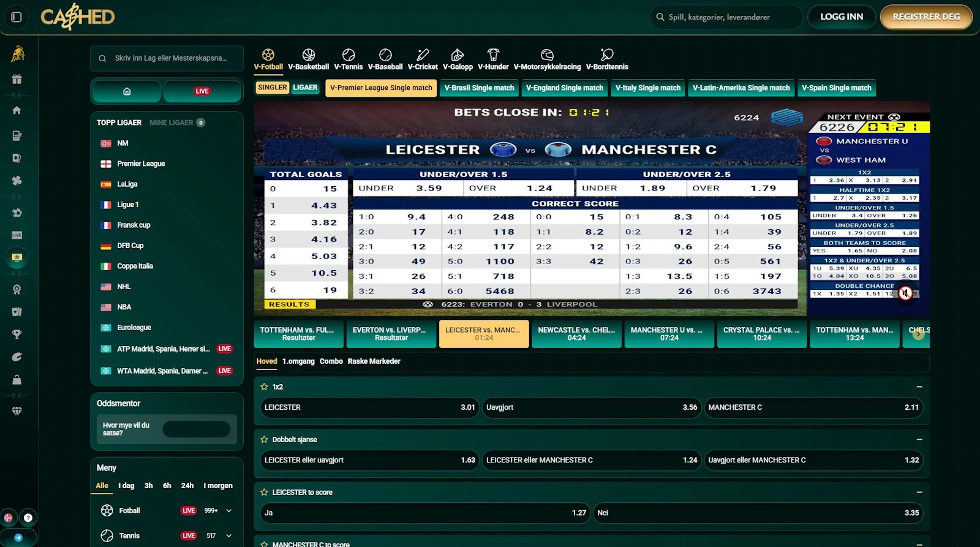The width and height of the screenshot is (980, 547).
Task: Select NEWCASTLE vs. CHEL... match at 04:24
Action: coord(576,334)
